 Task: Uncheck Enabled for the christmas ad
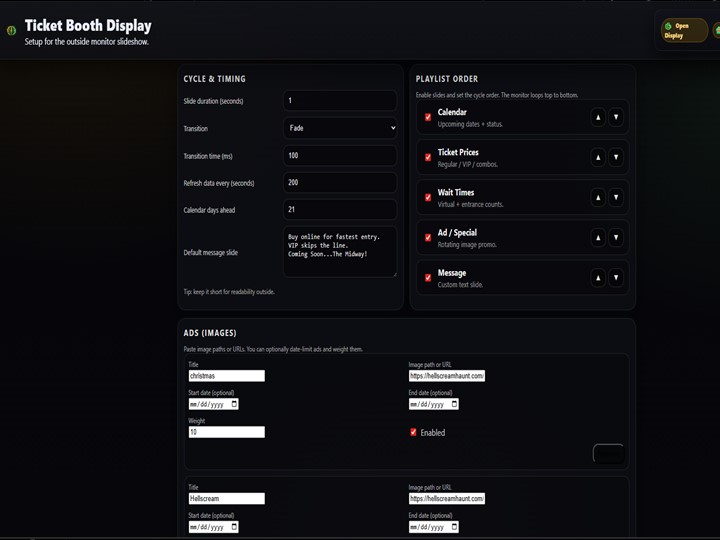coord(413,432)
